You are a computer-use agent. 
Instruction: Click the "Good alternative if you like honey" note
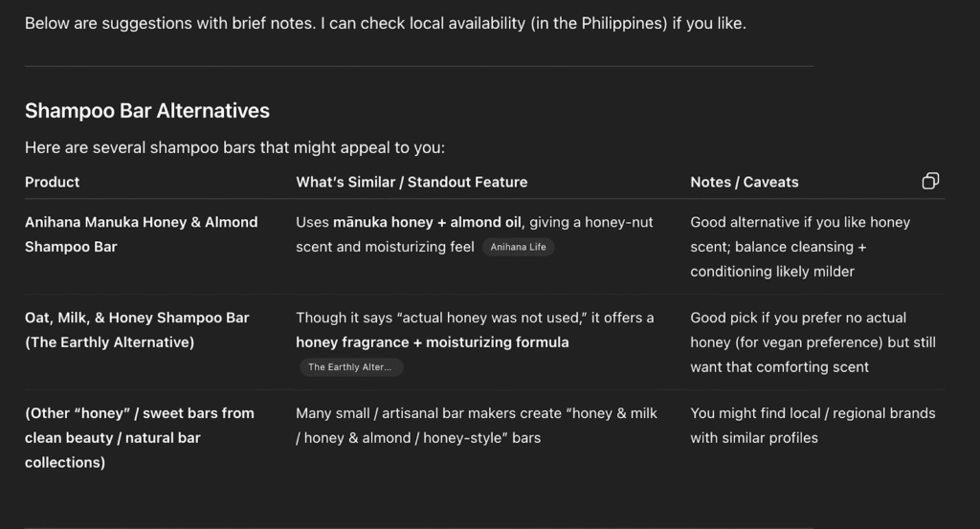pyautogui.click(x=800, y=222)
